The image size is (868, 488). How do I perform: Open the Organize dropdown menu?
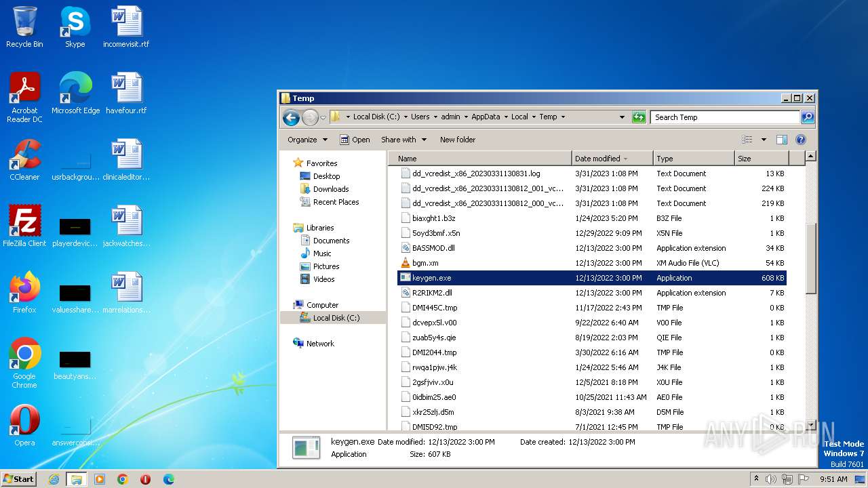tap(307, 140)
